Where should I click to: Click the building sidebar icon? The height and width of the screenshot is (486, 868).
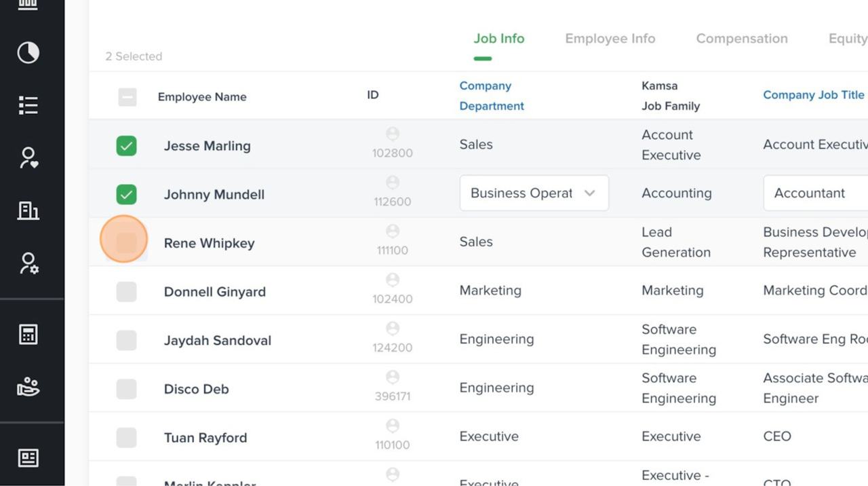coord(28,210)
